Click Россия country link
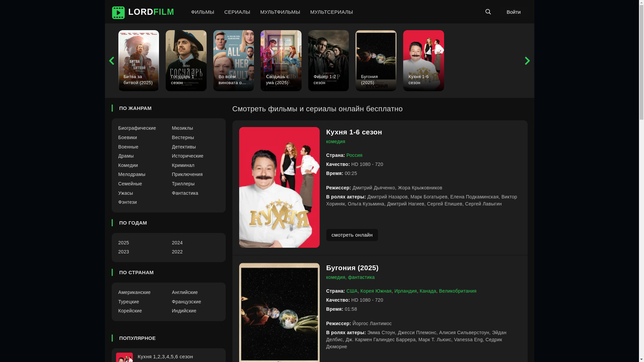The image size is (644, 362). (x=354, y=155)
